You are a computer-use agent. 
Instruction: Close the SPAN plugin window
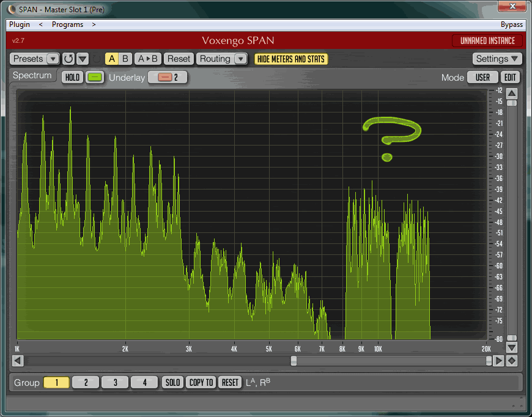pos(512,6)
